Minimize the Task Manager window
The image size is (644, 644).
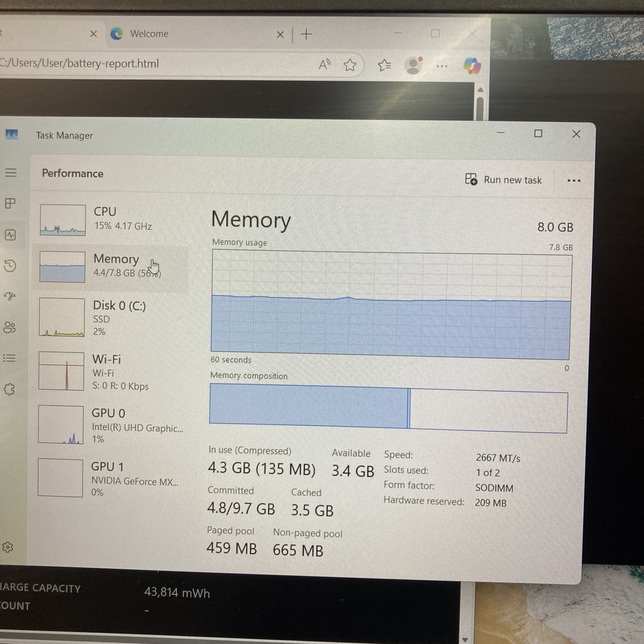click(x=501, y=133)
